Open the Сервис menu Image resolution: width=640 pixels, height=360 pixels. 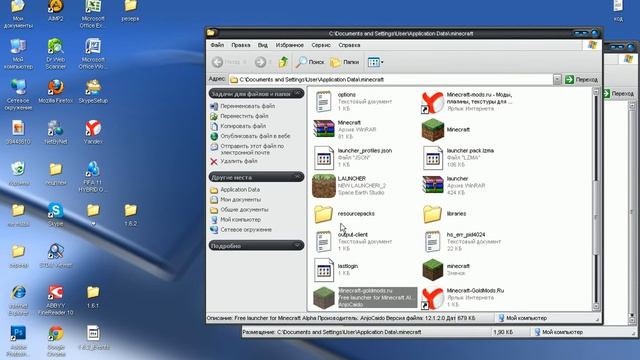point(321,45)
